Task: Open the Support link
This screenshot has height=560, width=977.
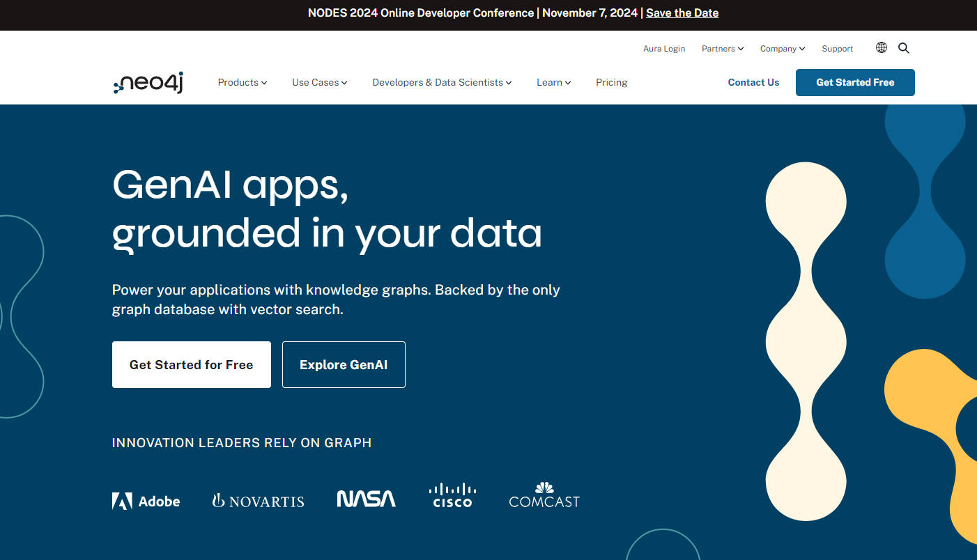Action: pyautogui.click(x=838, y=49)
